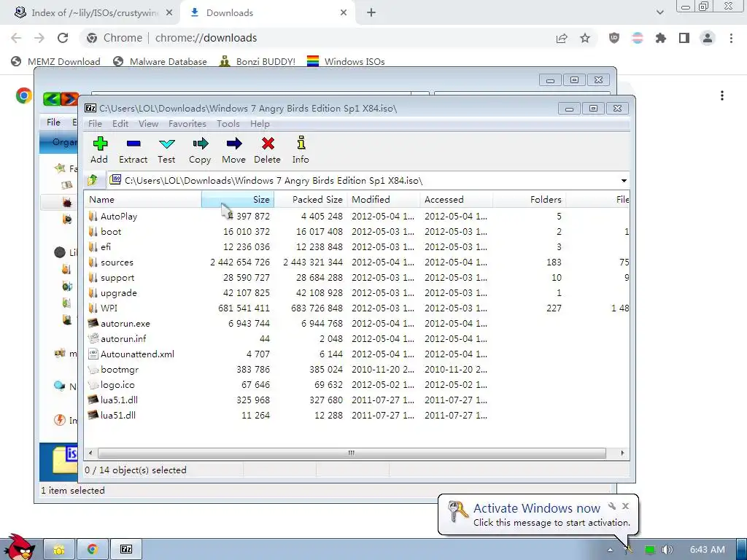Open a new Chrome tab
This screenshot has width=747, height=560.
point(371,13)
